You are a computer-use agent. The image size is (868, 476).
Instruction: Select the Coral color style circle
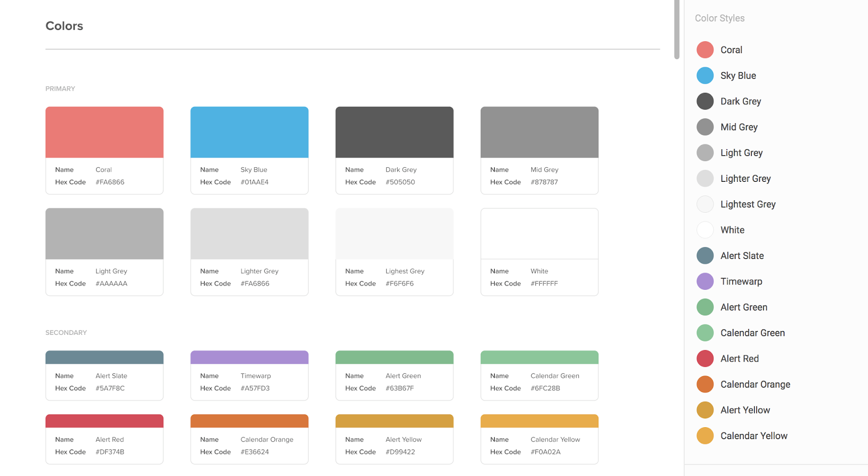705,49
